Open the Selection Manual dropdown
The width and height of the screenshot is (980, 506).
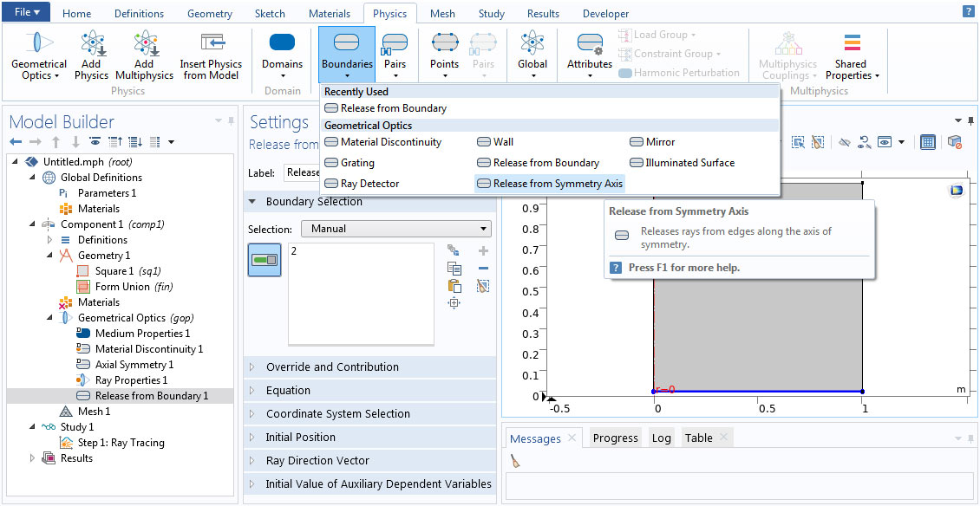[395, 229]
